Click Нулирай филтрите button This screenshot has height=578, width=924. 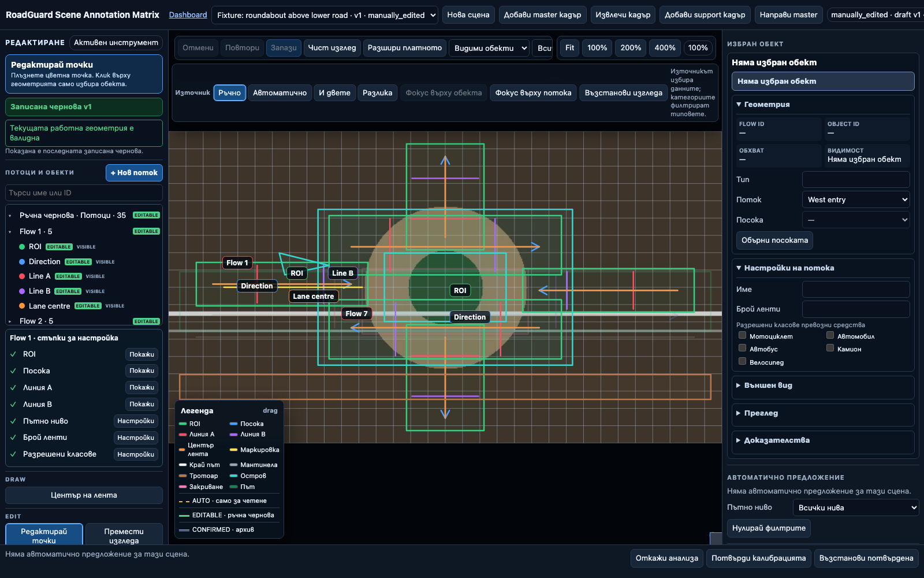769,528
